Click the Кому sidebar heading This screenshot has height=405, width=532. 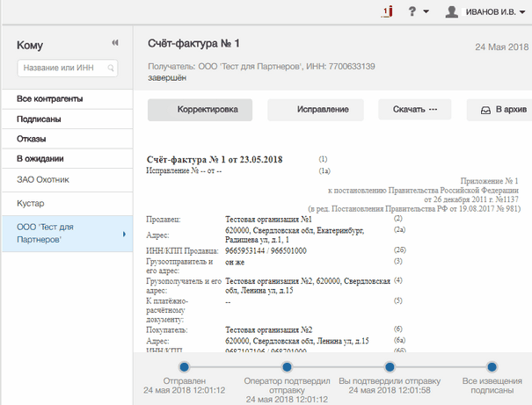pyautogui.click(x=30, y=45)
